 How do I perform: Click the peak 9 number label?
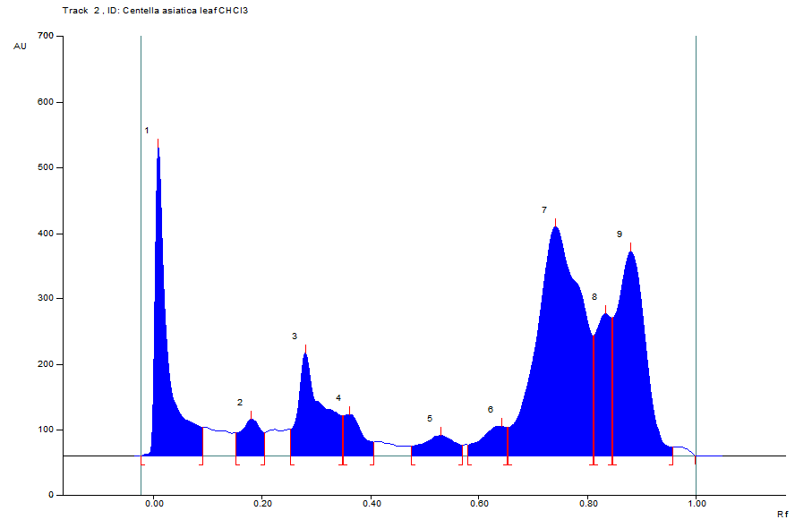(619, 234)
